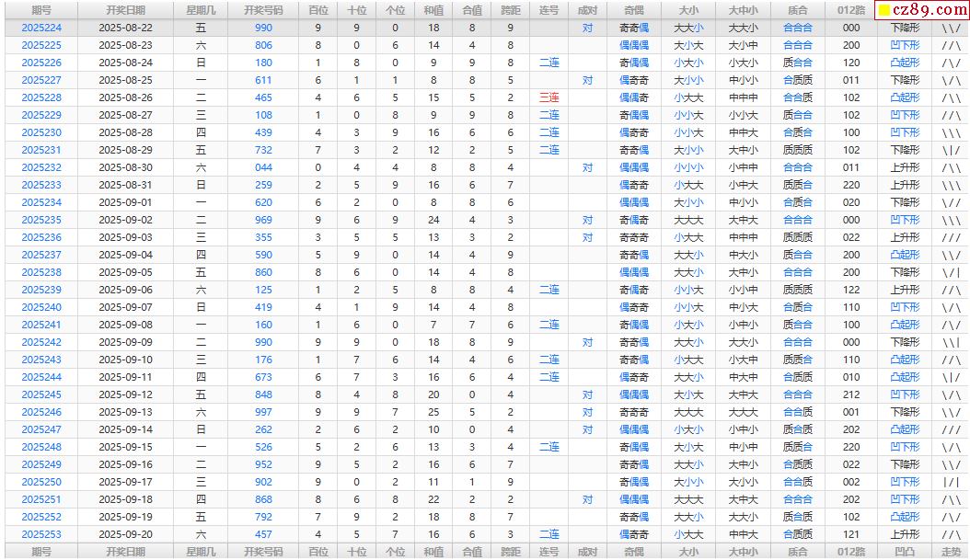This screenshot has height=560, width=970.
Task: Click winning number 806 in row 2025225
Action: point(263,45)
